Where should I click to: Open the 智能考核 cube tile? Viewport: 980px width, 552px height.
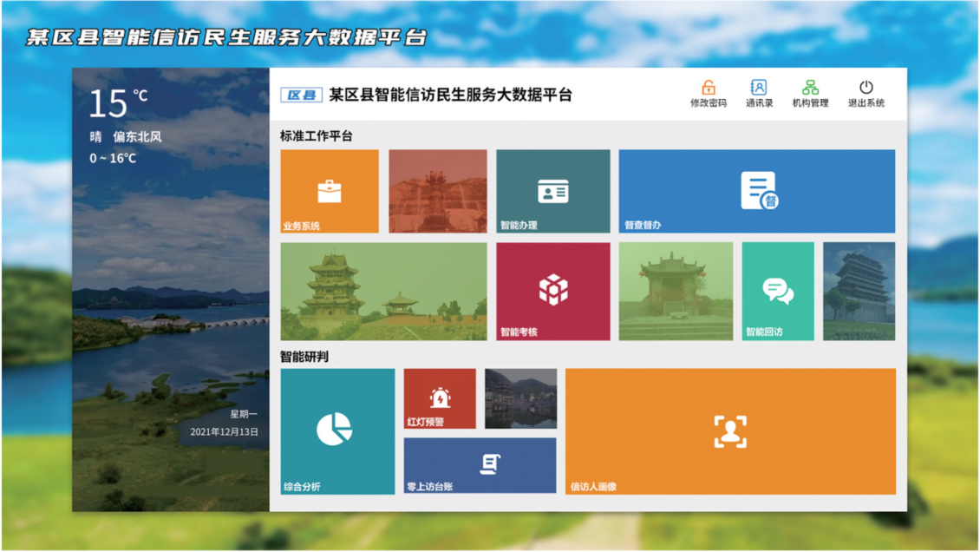(552, 291)
